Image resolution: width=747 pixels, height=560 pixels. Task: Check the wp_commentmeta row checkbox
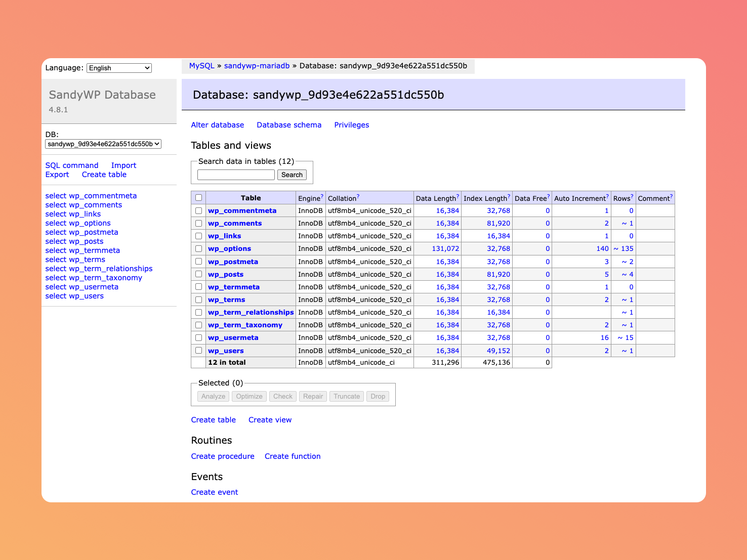[198, 210]
